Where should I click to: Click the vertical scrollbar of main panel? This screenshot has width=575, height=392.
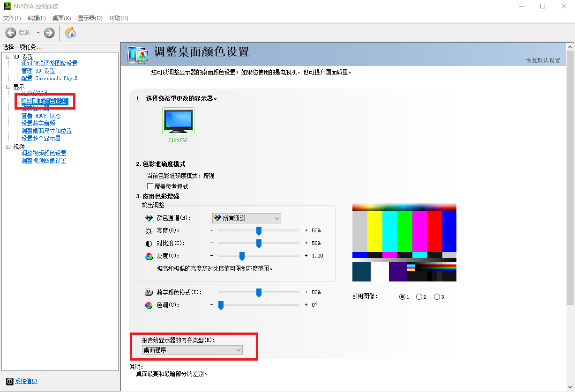[x=570, y=178]
